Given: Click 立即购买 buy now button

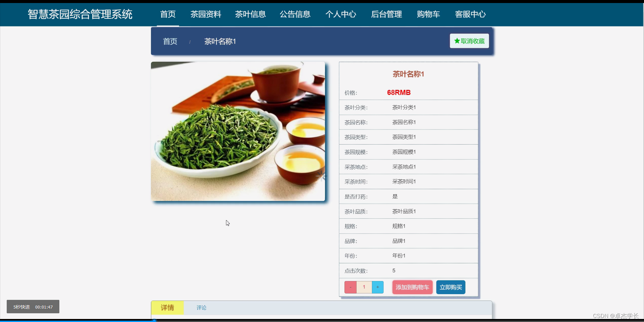Looking at the screenshot, I should pyautogui.click(x=450, y=287).
